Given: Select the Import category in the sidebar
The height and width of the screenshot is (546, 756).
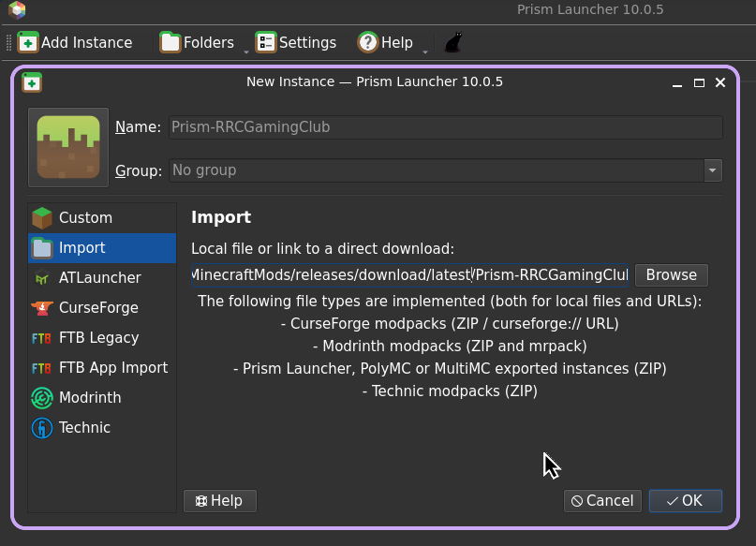Looking at the screenshot, I should pos(101,247).
